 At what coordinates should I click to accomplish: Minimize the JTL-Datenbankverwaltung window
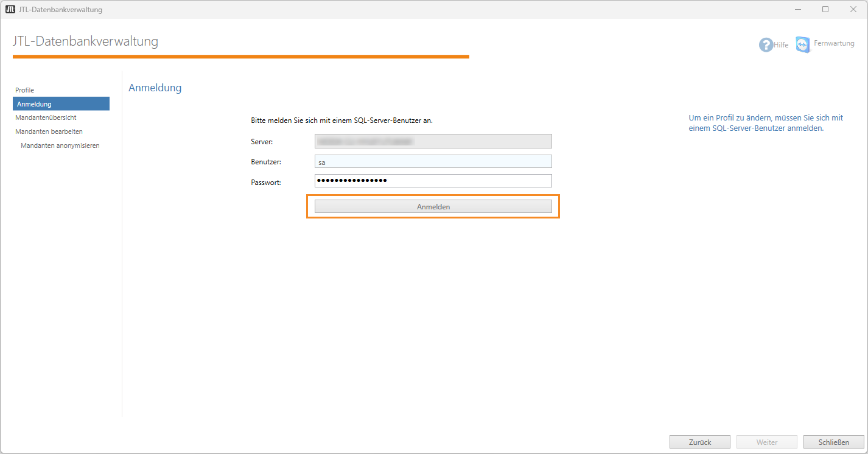pos(797,9)
